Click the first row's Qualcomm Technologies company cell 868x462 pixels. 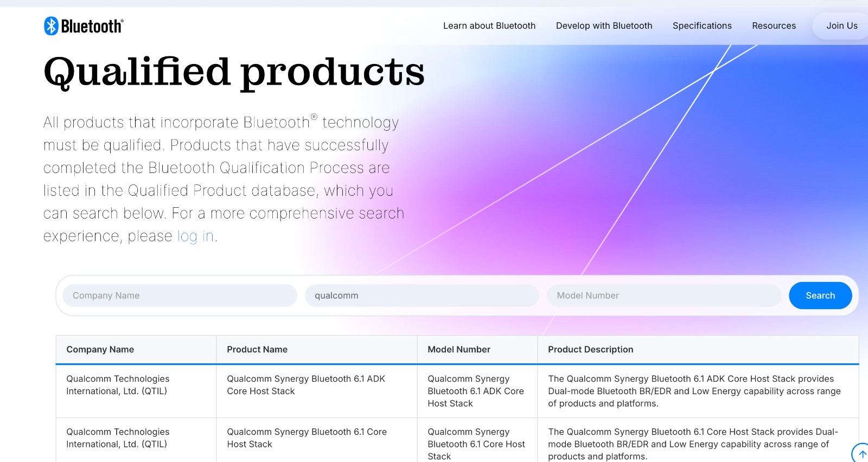118,385
